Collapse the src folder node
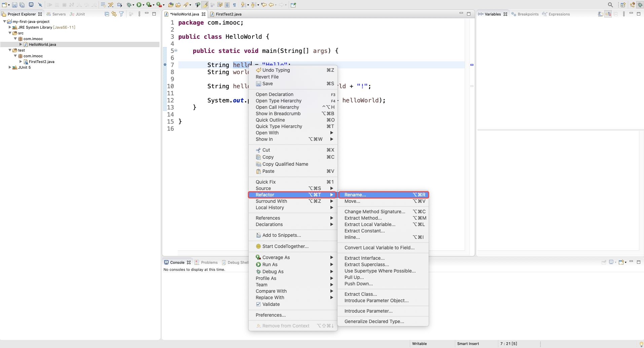 point(10,33)
